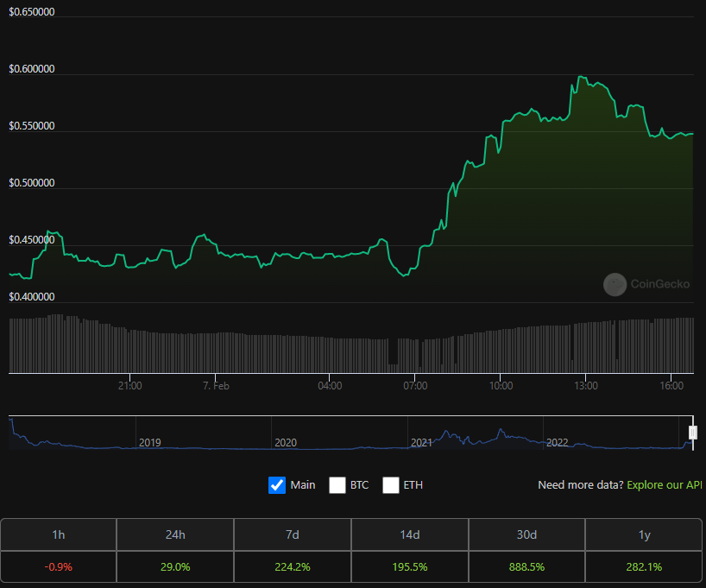Select the 7d change column header
The height and width of the screenshot is (588, 706).
pos(293,534)
